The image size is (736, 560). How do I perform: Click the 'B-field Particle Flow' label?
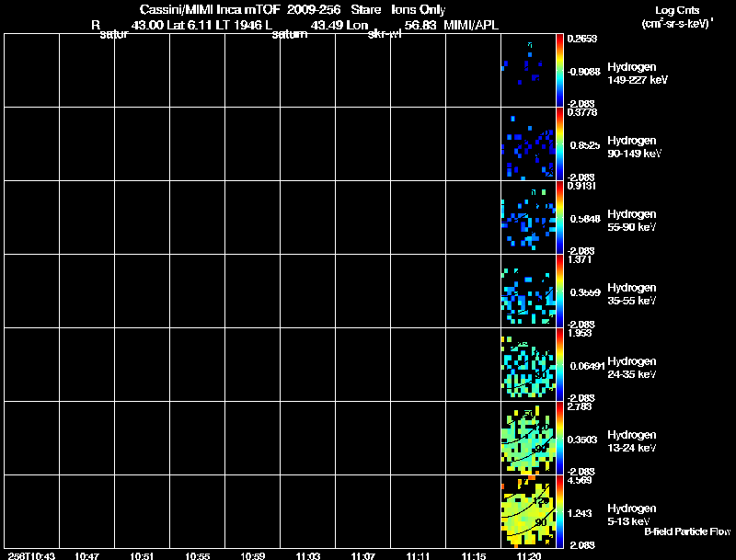pos(687,531)
